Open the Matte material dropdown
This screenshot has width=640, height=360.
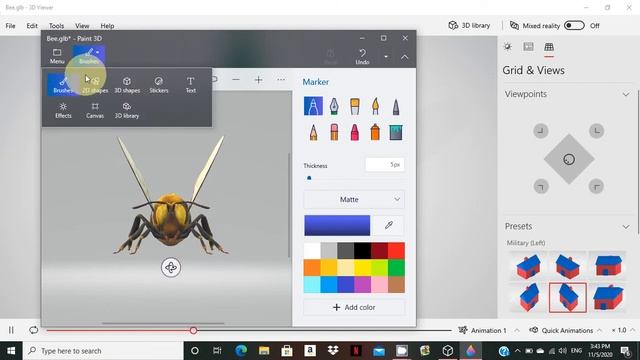[x=354, y=200]
